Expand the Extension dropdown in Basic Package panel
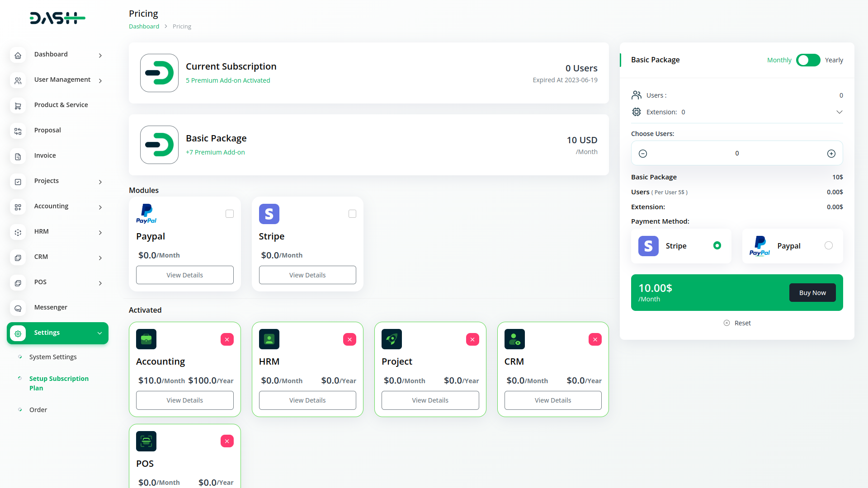This screenshot has height=488, width=868. (x=840, y=112)
